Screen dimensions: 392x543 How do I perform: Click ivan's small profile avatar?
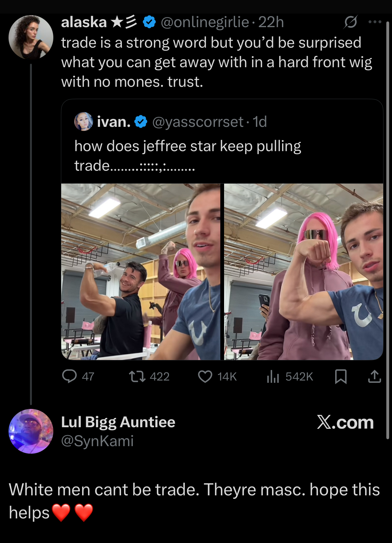click(83, 121)
